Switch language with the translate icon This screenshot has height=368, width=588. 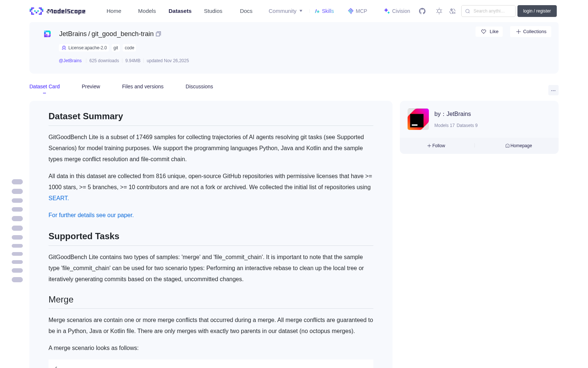[453, 11]
